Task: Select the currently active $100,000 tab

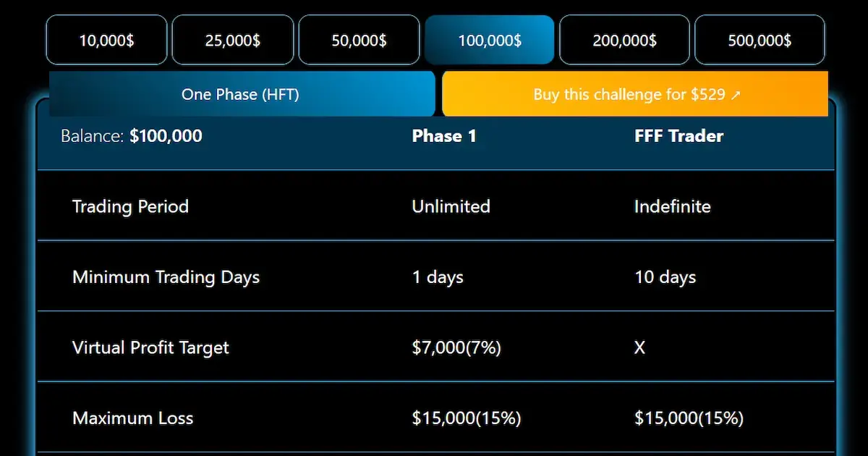Action: pos(490,40)
